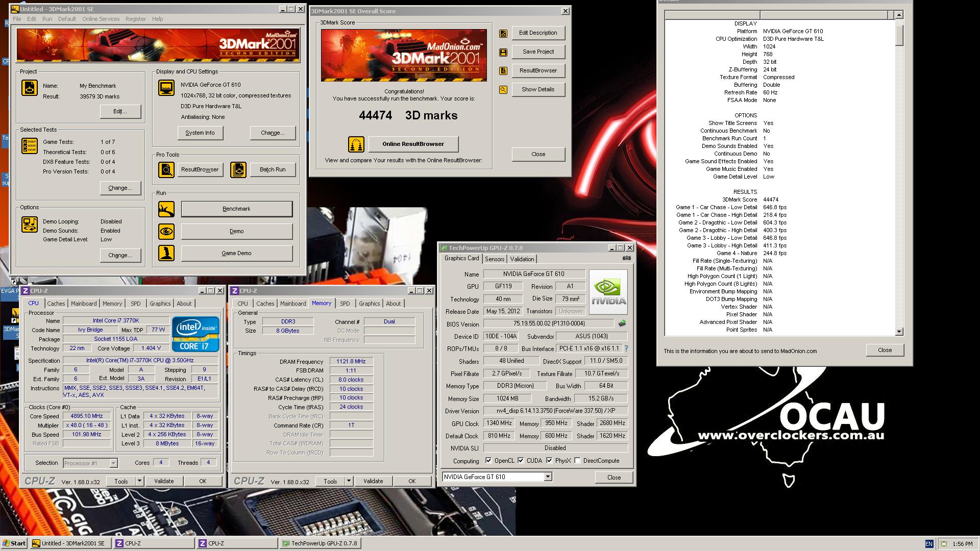
Task: Click Game Demo button
Action: [x=237, y=253]
